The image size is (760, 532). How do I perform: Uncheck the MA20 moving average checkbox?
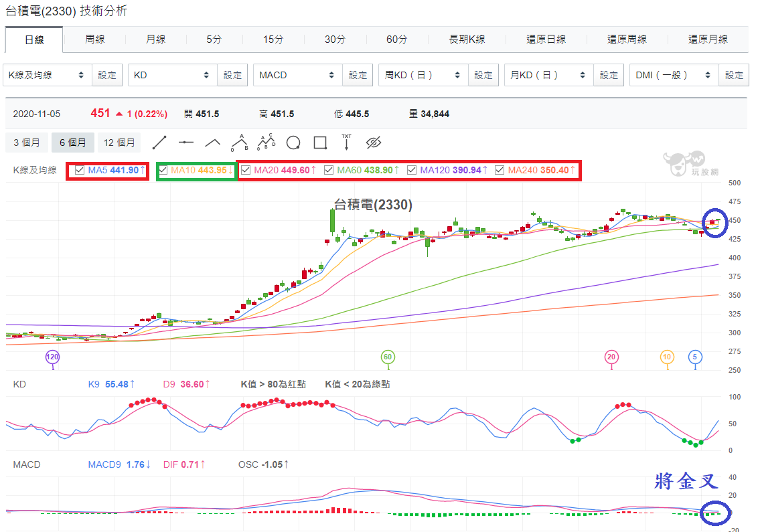click(x=246, y=170)
